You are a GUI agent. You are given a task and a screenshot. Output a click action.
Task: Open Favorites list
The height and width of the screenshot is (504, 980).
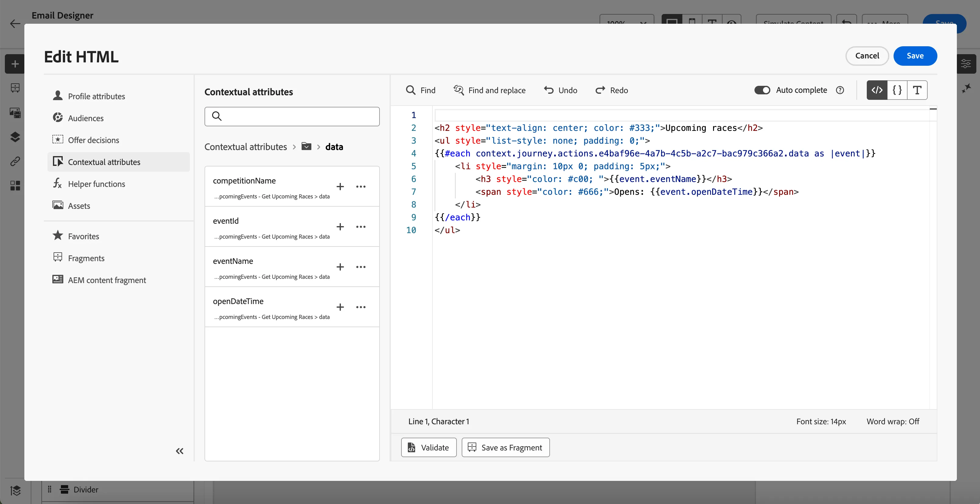pos(118,236)
